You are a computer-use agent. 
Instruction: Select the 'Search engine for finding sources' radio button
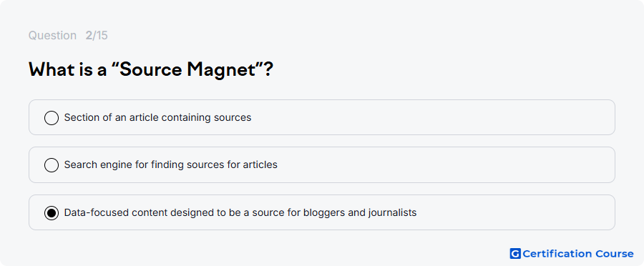pyautogui.click(x=52, y=165)
